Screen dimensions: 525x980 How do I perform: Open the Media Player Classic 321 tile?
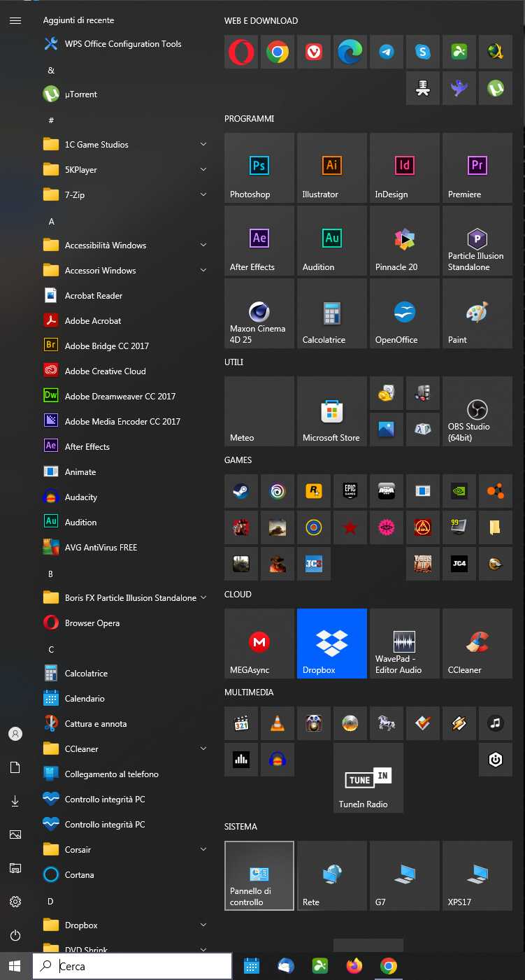(x=241, y=723)
